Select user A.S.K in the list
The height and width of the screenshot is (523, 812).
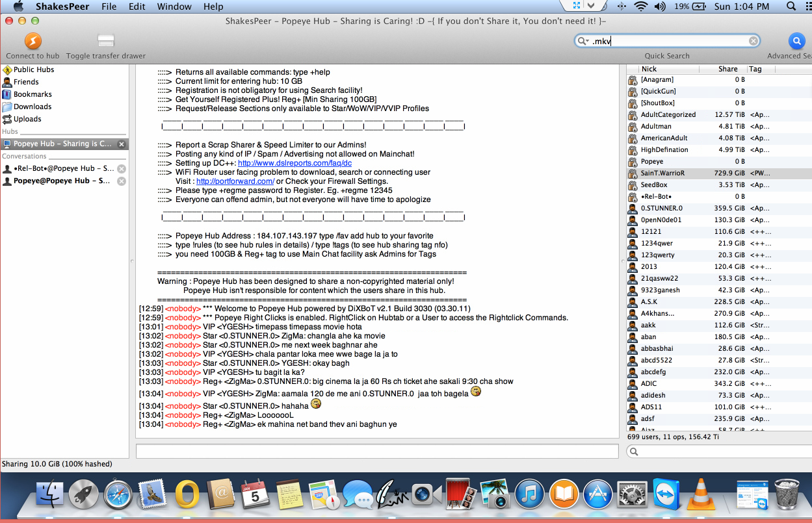[719, 302]
